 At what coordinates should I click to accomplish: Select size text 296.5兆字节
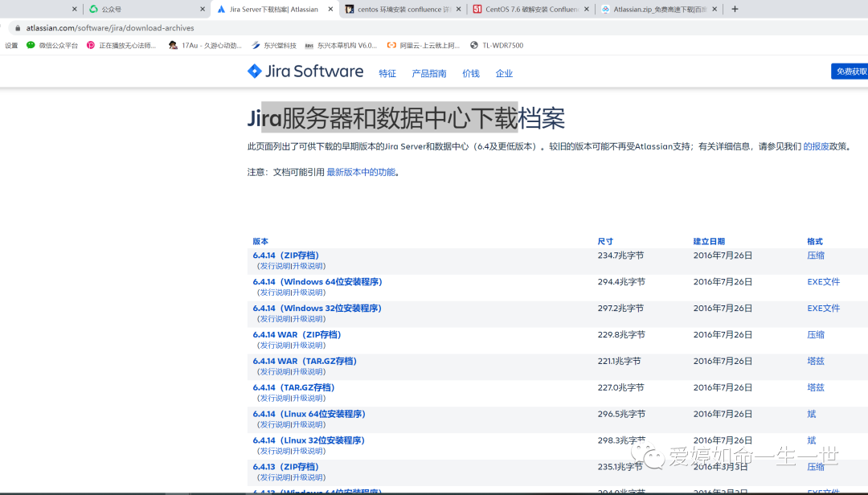[621, 414]
